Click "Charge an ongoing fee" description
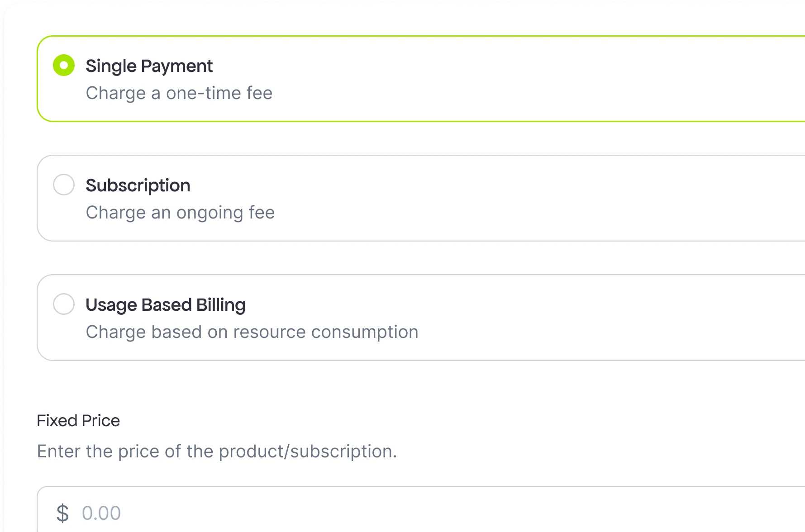This screenshot has height=532, width=805. tap(180, 213)
